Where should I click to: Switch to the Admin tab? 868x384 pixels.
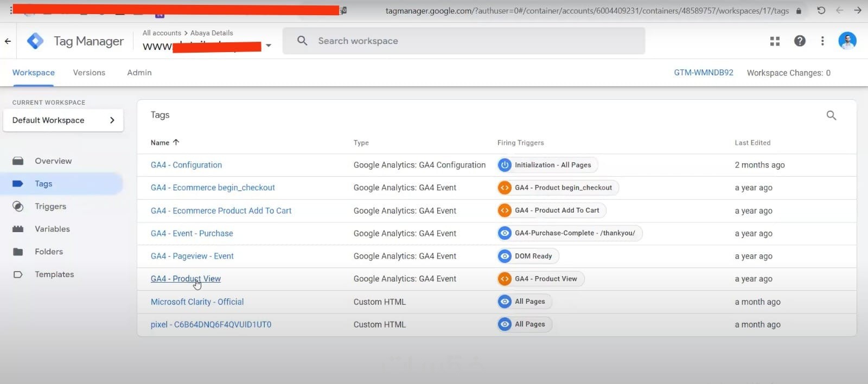[x=139, y=73]
